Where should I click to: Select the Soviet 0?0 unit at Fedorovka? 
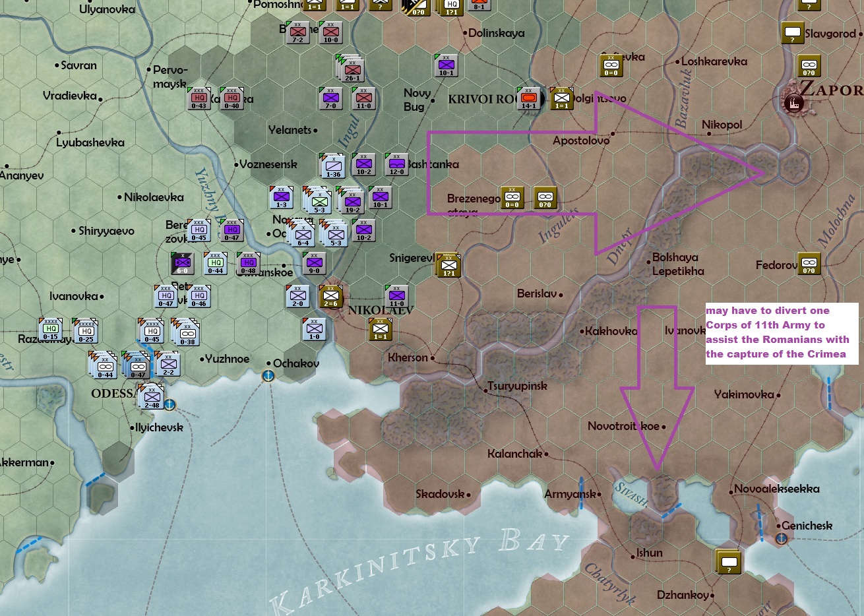pos(809,263)
